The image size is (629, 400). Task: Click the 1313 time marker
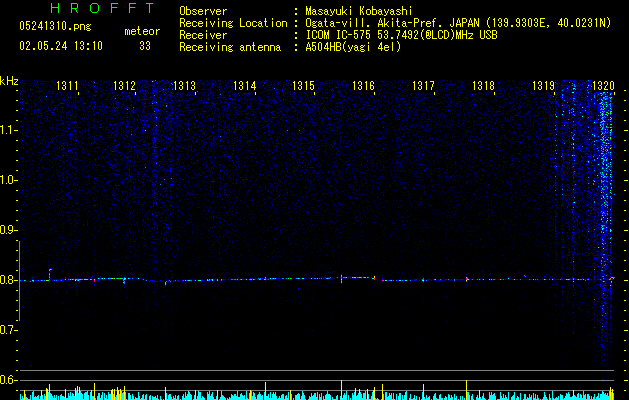[x=184, y=86]
